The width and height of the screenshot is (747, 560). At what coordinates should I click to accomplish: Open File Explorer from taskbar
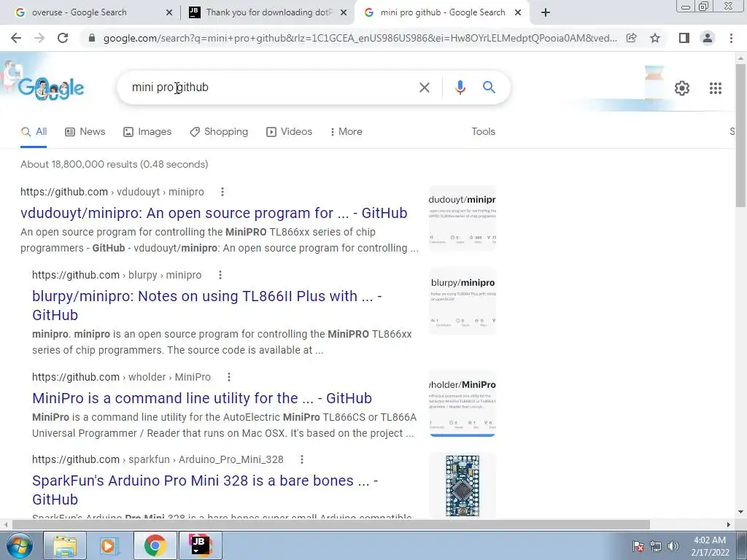(x=65, y=545)
